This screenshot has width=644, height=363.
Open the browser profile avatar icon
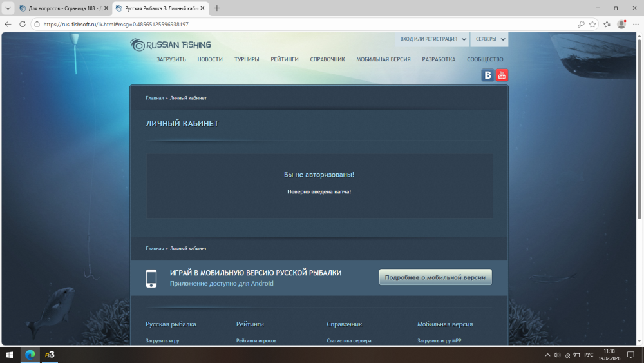(621, 24)
